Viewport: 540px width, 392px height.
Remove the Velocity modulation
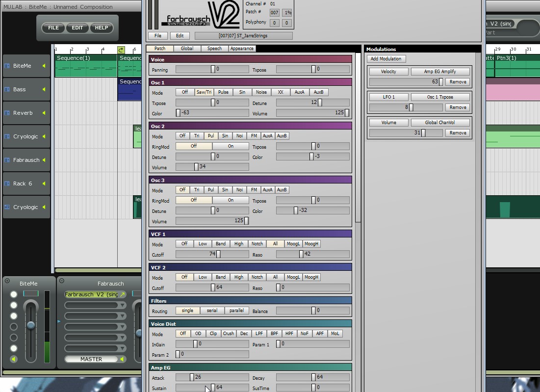coord(458,82)
